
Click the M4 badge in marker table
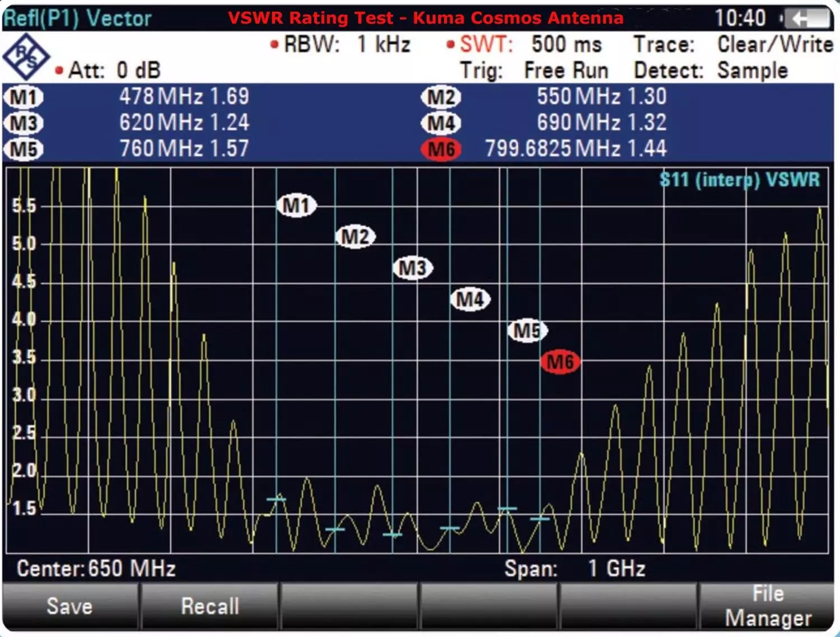point(441,123)
